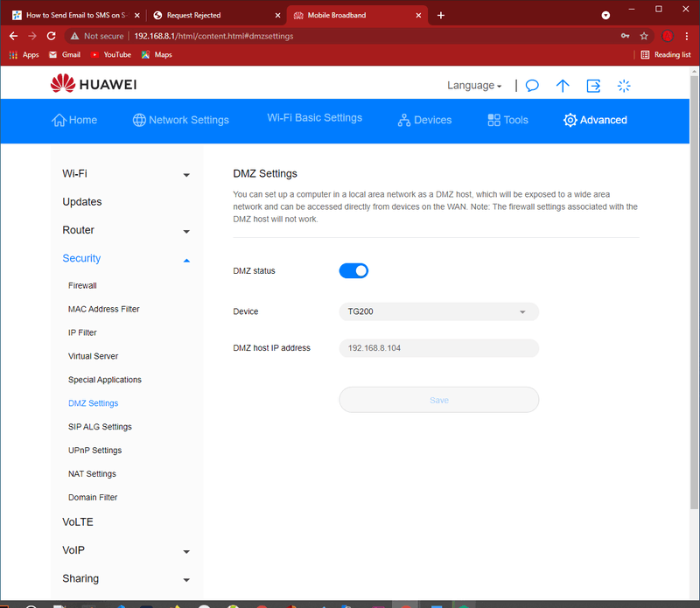Image resolution: width=700 pixels, height=608 pixels.
Task: Open Wi-Fi Basic Settings in the navigation bar
Action: (x=315, y=118)
